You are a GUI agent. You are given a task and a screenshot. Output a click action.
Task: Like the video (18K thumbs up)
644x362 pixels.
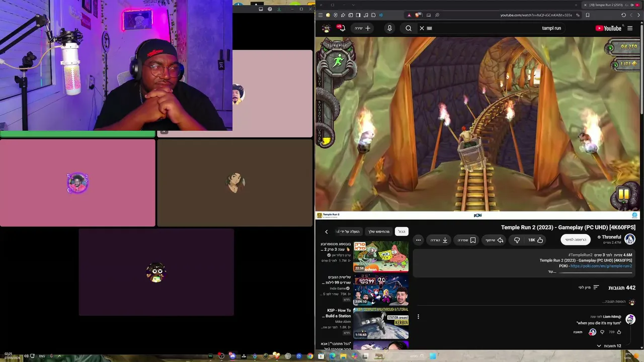(535, 240)
